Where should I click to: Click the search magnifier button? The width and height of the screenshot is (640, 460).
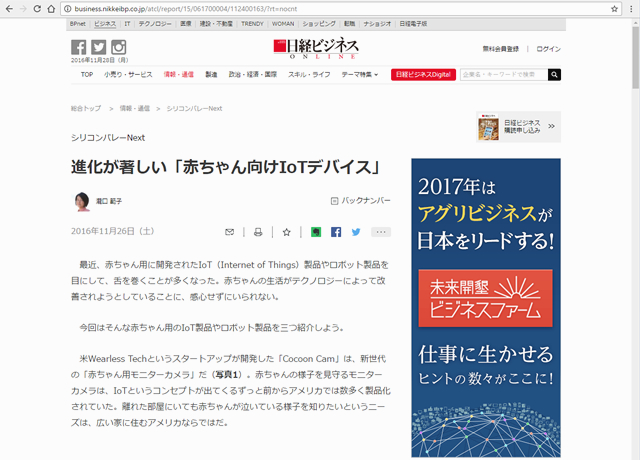tap(554, 74)
